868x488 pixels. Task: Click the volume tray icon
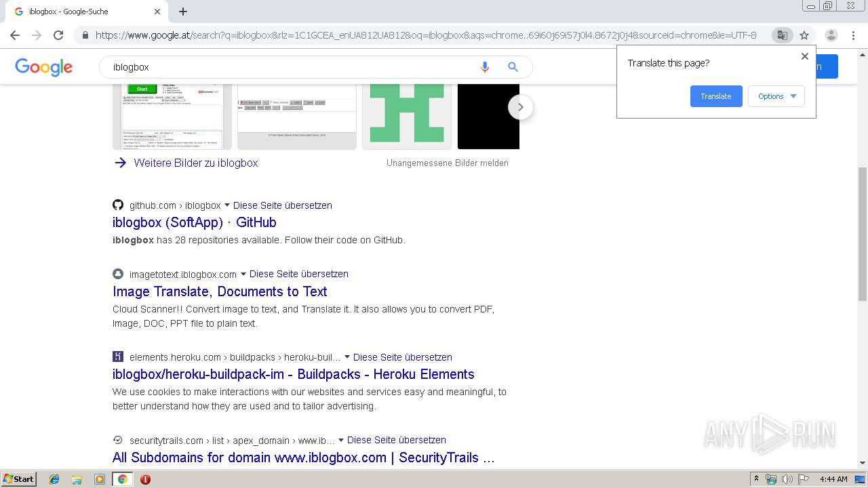click(x=787, y=479)
